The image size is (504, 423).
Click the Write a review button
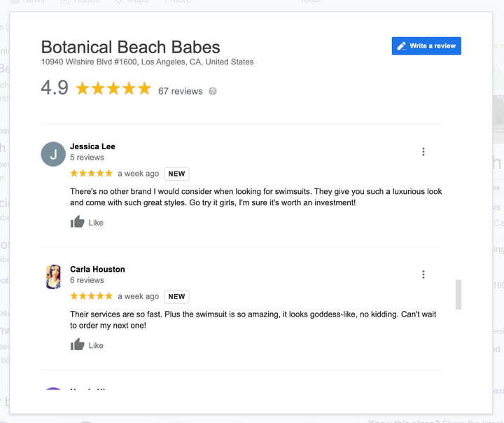pos(426,46)
